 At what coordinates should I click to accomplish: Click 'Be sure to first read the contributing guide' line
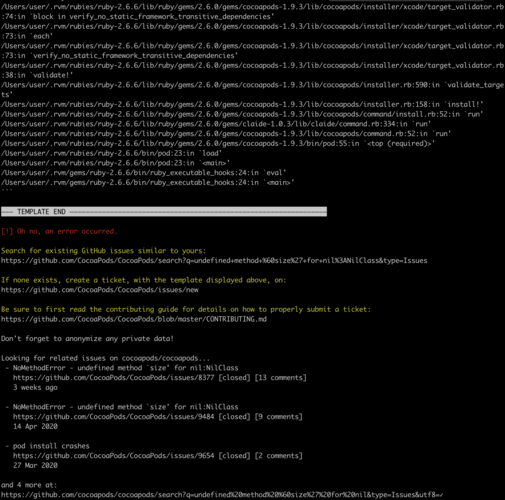186,309
